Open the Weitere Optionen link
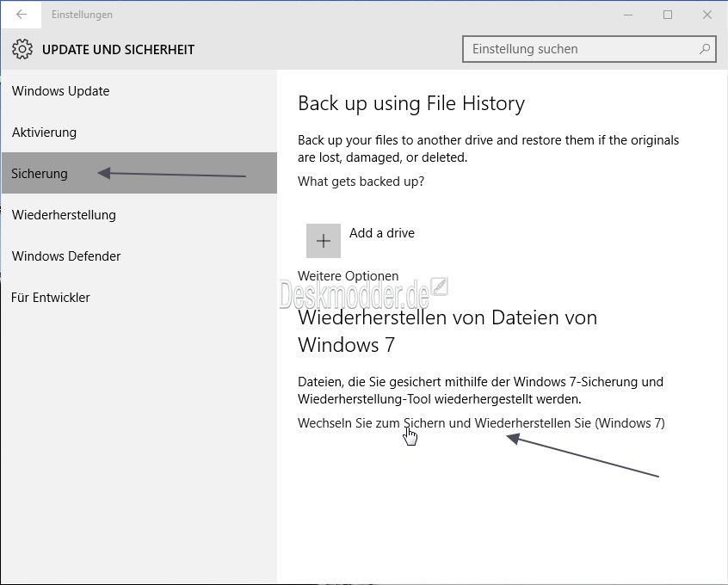Image resolution: width=728 pixels, height=585 pixels. (x=348, y=276)
